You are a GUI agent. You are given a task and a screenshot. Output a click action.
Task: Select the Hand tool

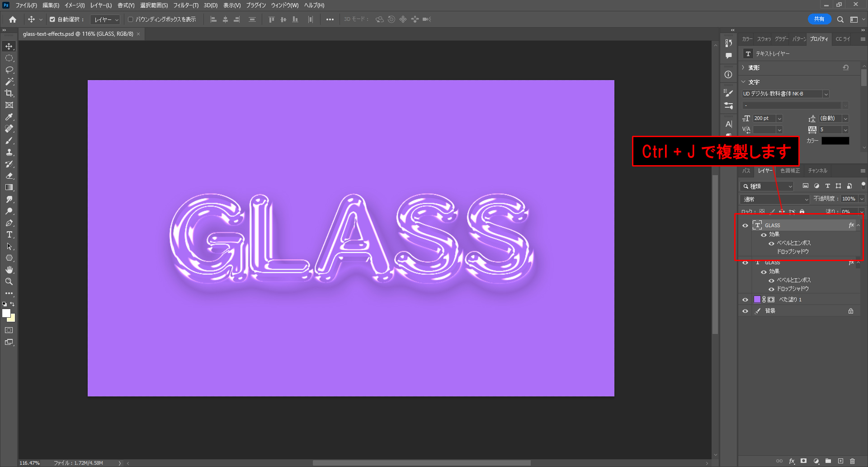coord(9,270)
